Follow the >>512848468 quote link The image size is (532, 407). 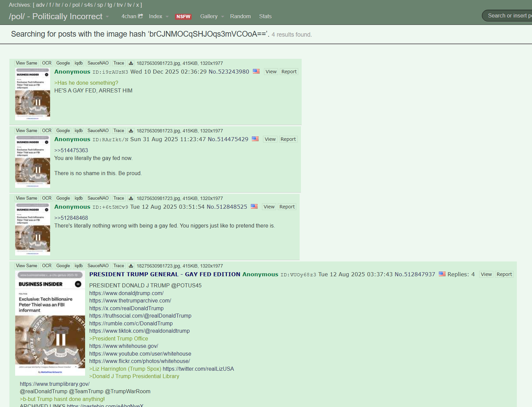point(71,218)
